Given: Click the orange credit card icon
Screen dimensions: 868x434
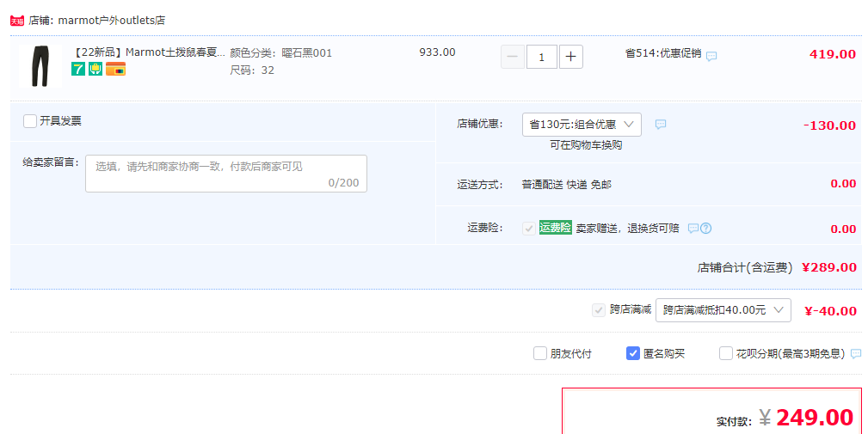Looking at the screenshot, I should (x=115, y=69).
